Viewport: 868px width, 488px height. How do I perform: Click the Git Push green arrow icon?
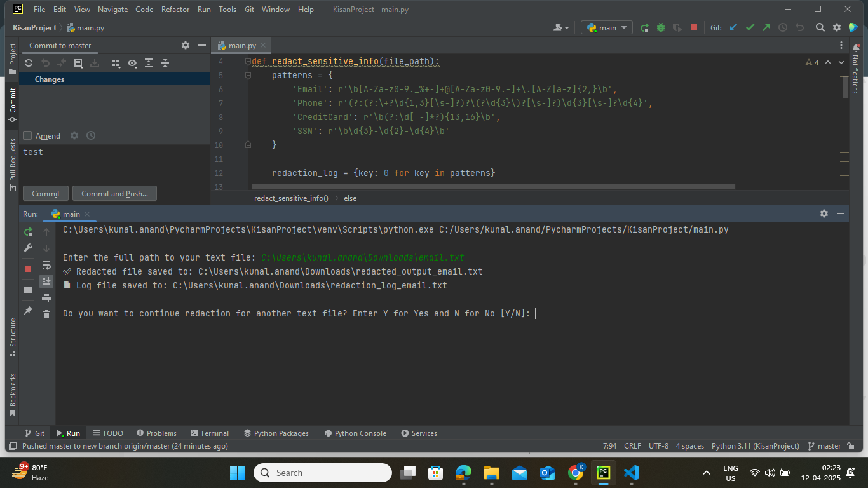[766, 27]
